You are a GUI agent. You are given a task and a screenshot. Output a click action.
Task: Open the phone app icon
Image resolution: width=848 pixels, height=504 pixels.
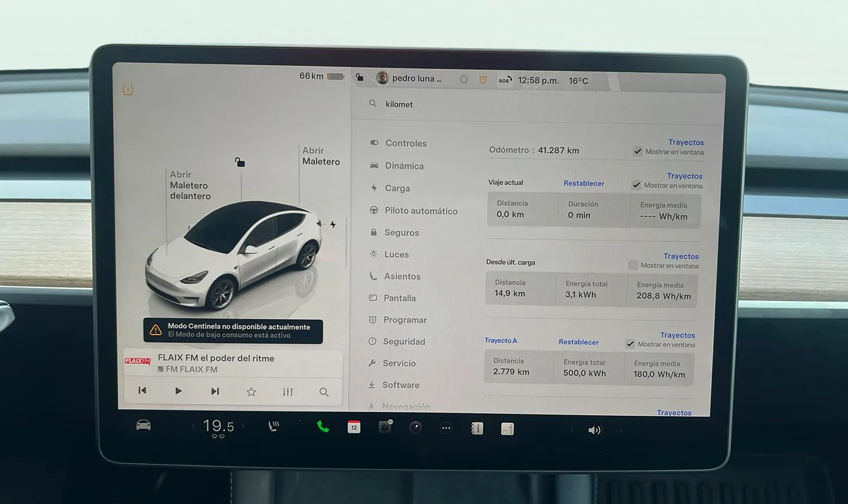[323, 427]
